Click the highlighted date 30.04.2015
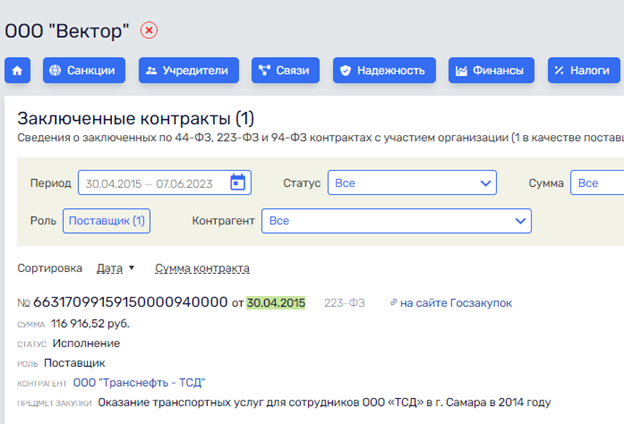The width and height of the screenshot is (624, 424). (x=276, y=303)
